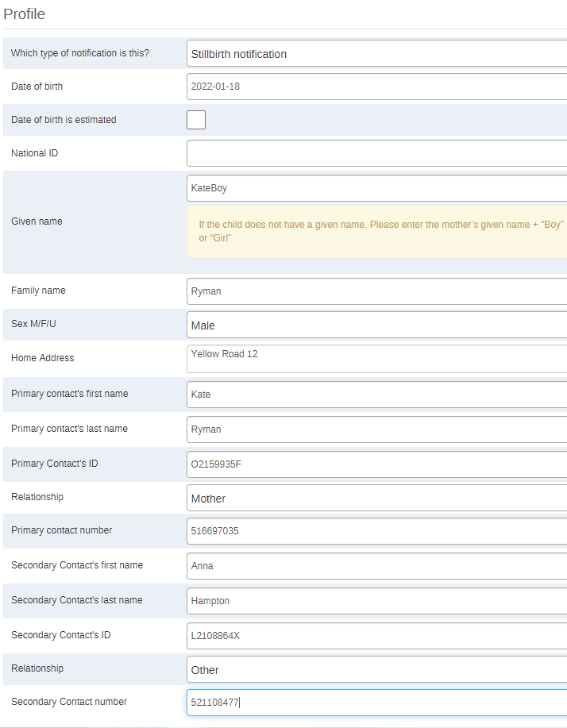Click the given name hint message
This screenshot has width=567, height=728.
click(x=376, y=232)
